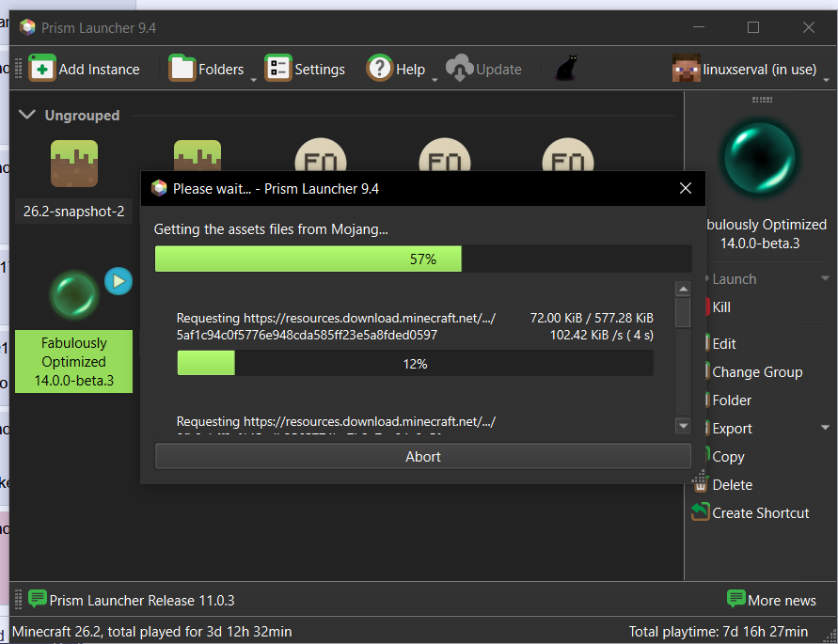Close the Please wait dialog
The image size is (838, 644).
click(x=685, y=188)
